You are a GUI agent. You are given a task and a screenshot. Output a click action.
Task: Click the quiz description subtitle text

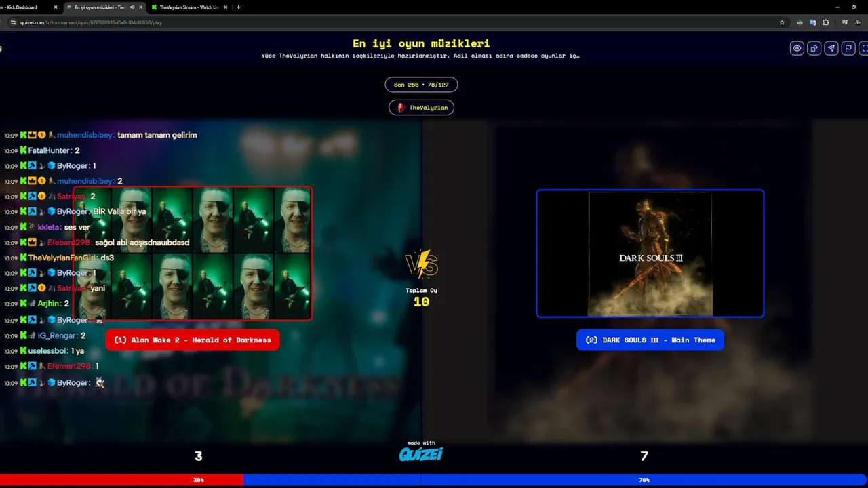(x=420, y=56)
